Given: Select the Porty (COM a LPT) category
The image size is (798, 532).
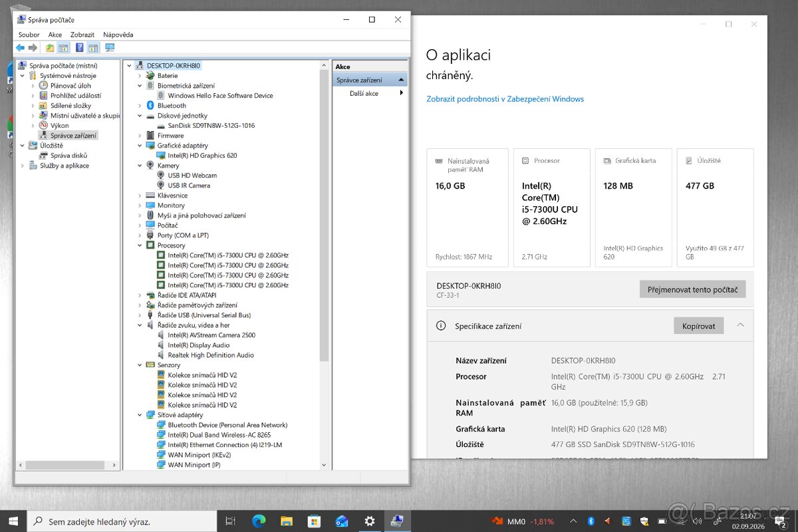Looking at the screenshot, I should click(183, 235).
